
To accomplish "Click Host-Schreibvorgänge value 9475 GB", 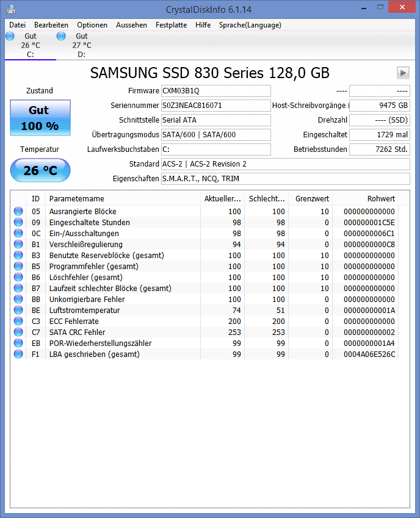I will click(x=380, y=106).
